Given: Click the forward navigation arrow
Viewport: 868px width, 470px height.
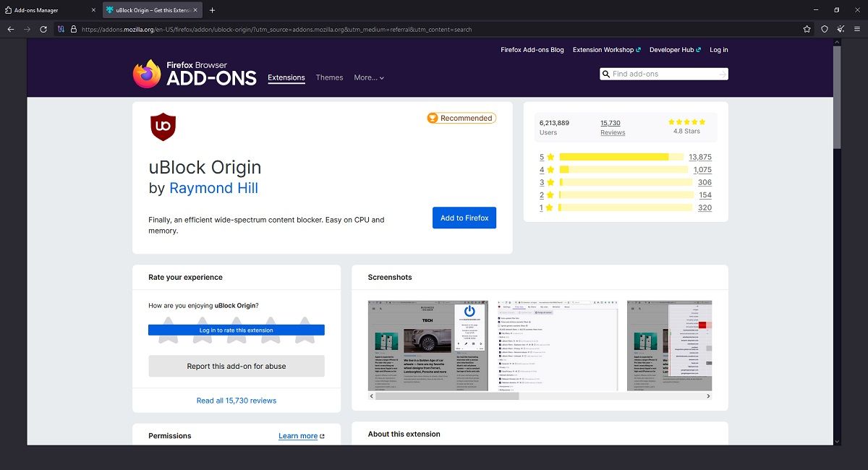Looking at the screenshot, I should [x=26, y=29].
